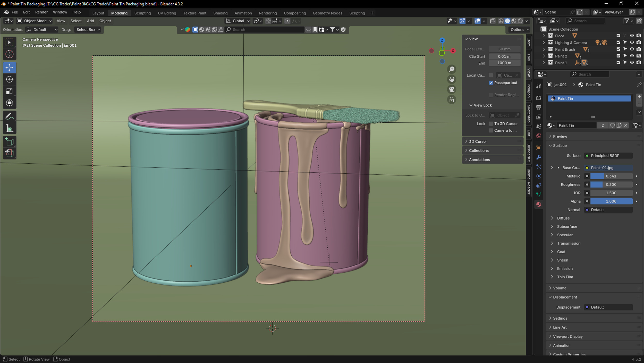Activate the Transform tool
The image size is (644, 363).
(10, 103)
